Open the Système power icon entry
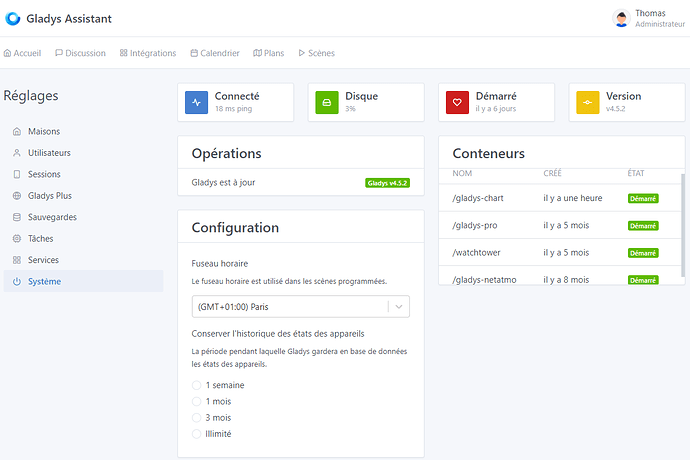The height and width of the screenshot is (460, 690). coord(17,281)
